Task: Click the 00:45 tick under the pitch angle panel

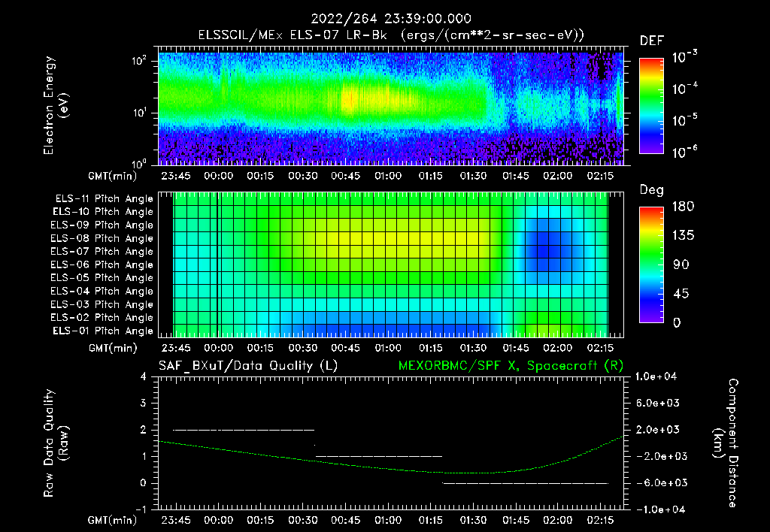Action: click(x=346, y=349)
